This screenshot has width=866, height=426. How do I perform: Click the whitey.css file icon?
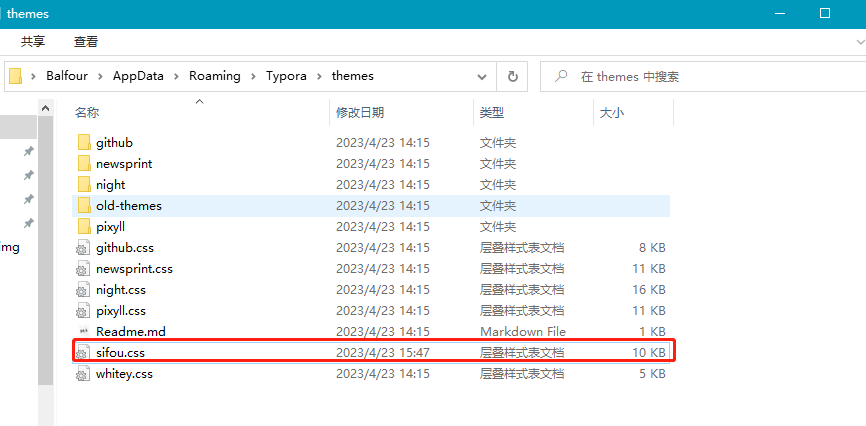83,374
